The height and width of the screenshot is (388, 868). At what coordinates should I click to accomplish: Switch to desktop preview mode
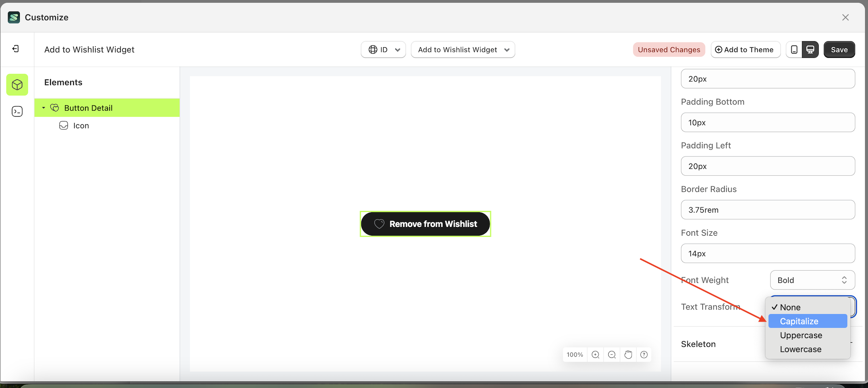(810, 49)
